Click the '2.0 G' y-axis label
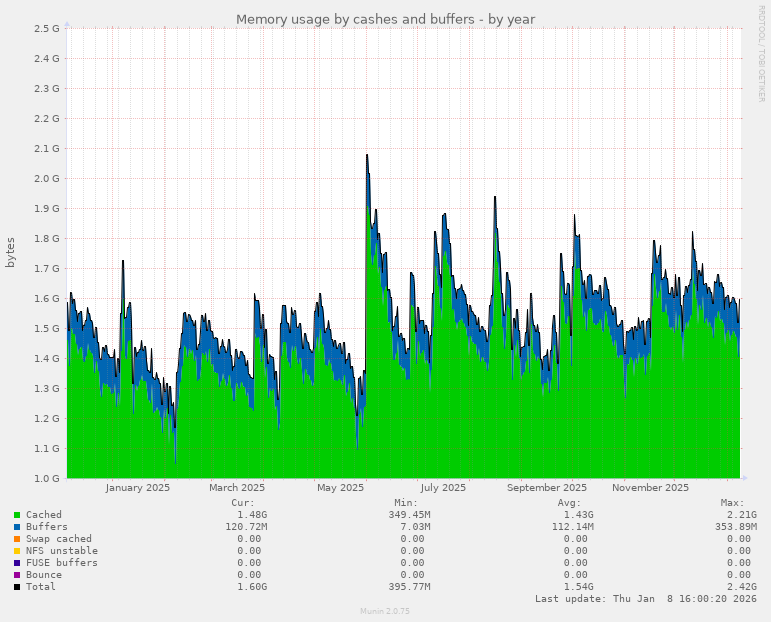The height and width of the screenshot is (622, 771). point(47,178)
